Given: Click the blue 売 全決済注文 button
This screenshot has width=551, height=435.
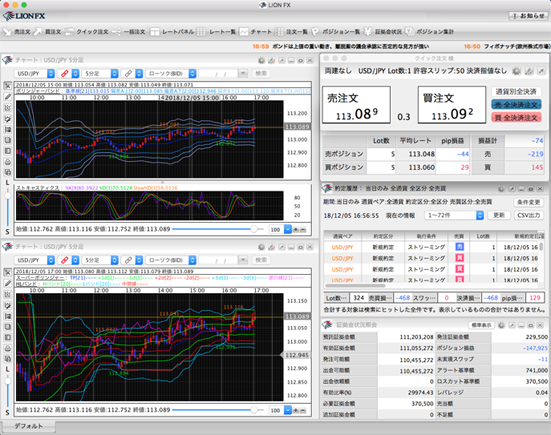Looking at the screenshot, I should tap(516, 105).
